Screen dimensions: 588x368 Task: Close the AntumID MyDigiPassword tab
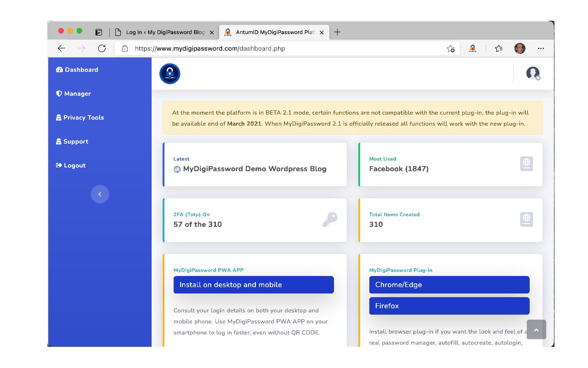pyautogui.click(x=322, y=33)
